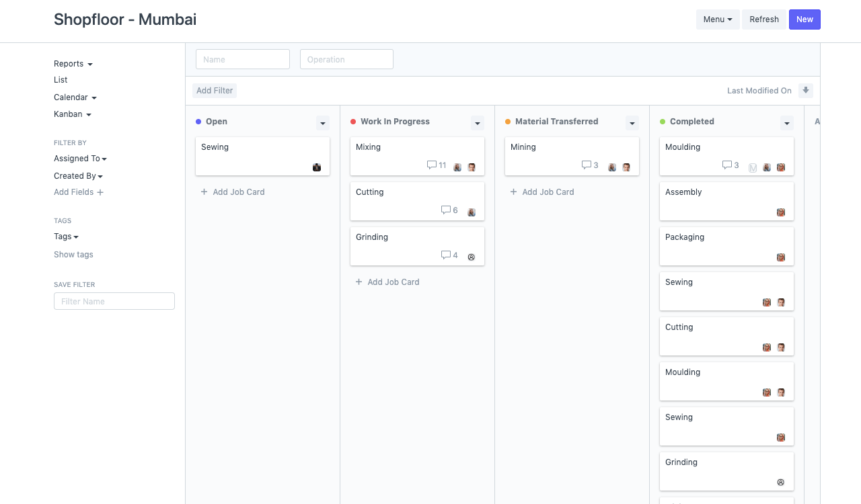Click the Completed column heading
This screenshot has height=504, width=861.
692,122
